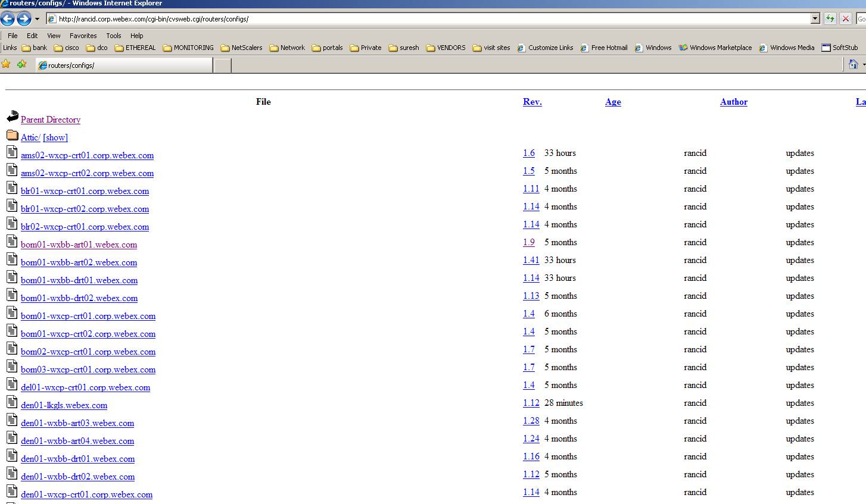866x504 pixels.
Task: Open ams02-wxcp-crt01.corp.webex.com file link
Action: click(87, 155)
